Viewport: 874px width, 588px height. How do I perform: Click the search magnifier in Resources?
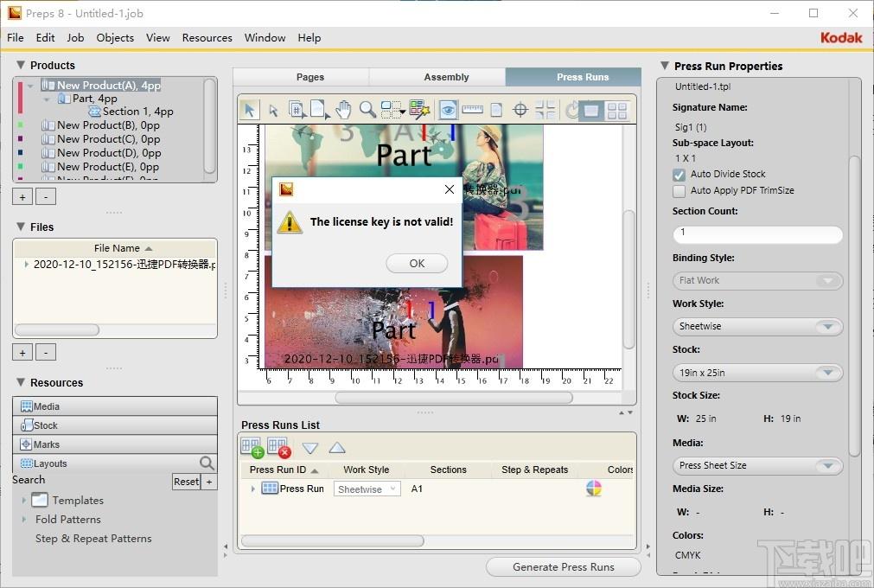tap(207, 463)
